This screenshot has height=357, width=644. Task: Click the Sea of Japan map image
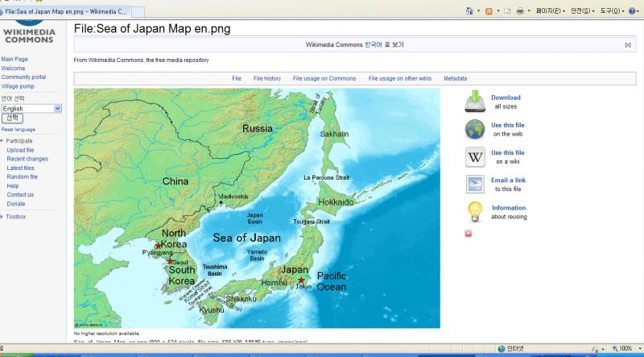[x=257, y=208]
